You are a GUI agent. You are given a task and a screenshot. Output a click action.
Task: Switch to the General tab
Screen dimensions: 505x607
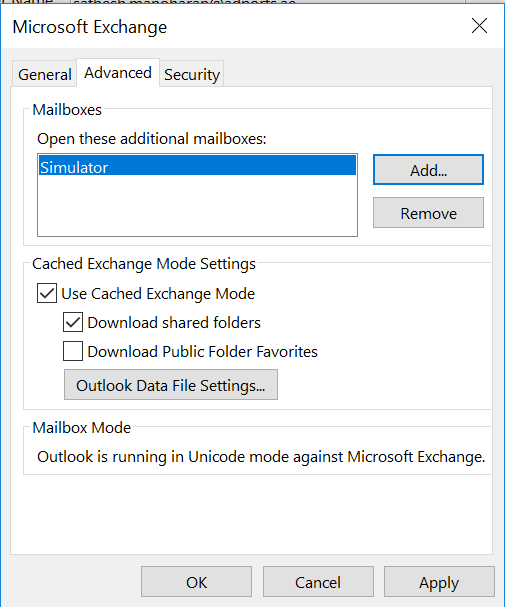(45, 74)
